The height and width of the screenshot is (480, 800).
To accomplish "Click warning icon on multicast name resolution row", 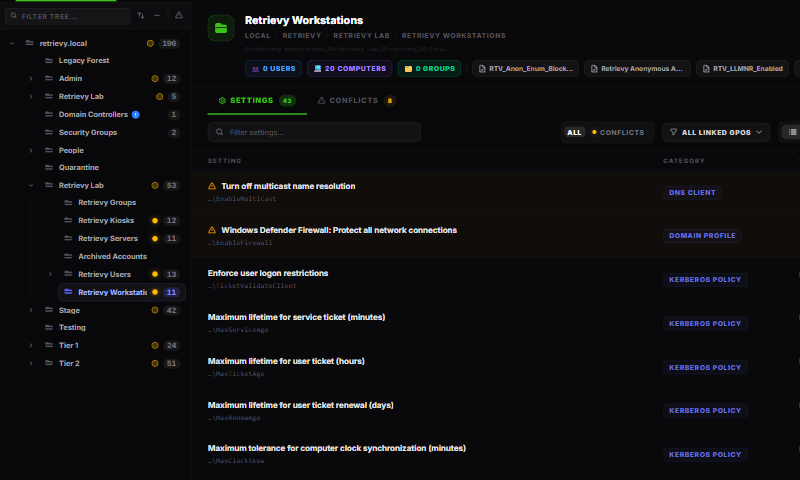I will (x=212, y=186).
